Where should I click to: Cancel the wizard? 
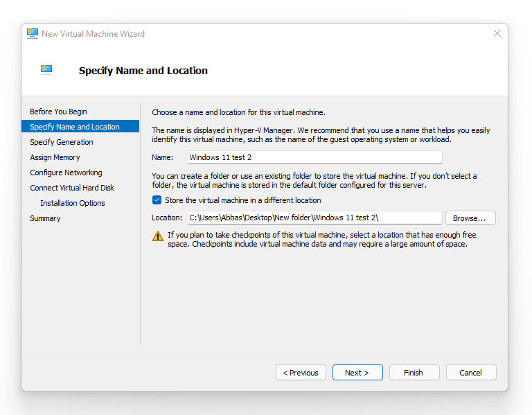coord(471,373)
